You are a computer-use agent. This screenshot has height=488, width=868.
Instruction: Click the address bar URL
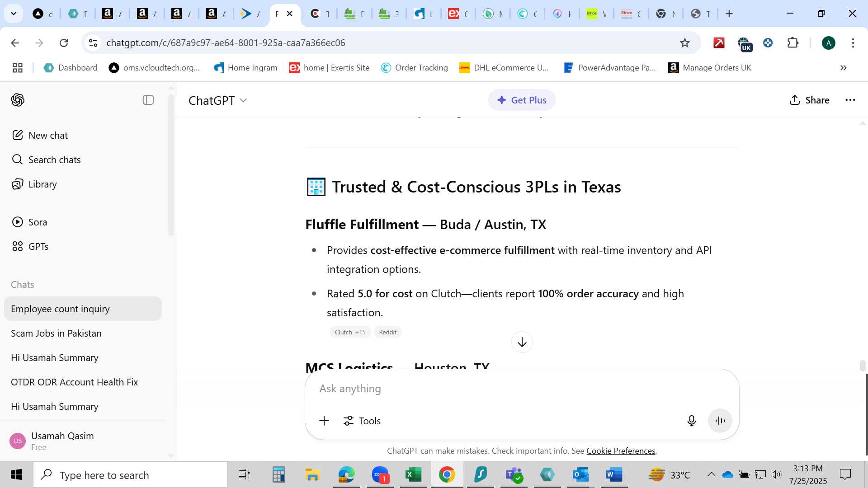(x=226, y=42)
